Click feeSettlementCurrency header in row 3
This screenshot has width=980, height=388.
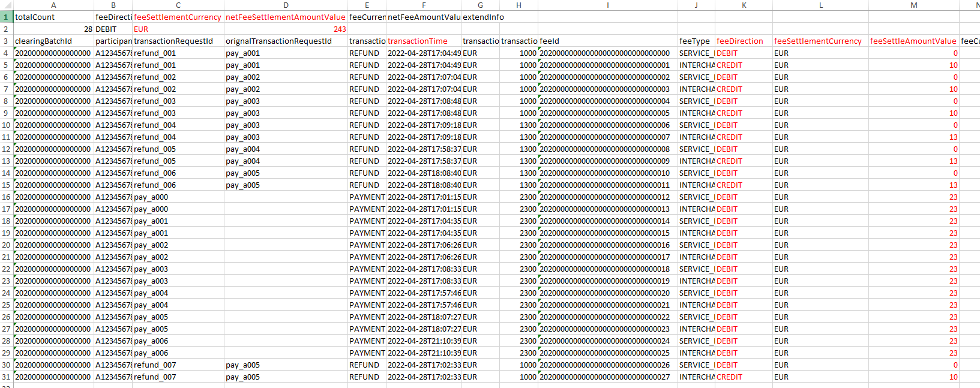[820, 41]
